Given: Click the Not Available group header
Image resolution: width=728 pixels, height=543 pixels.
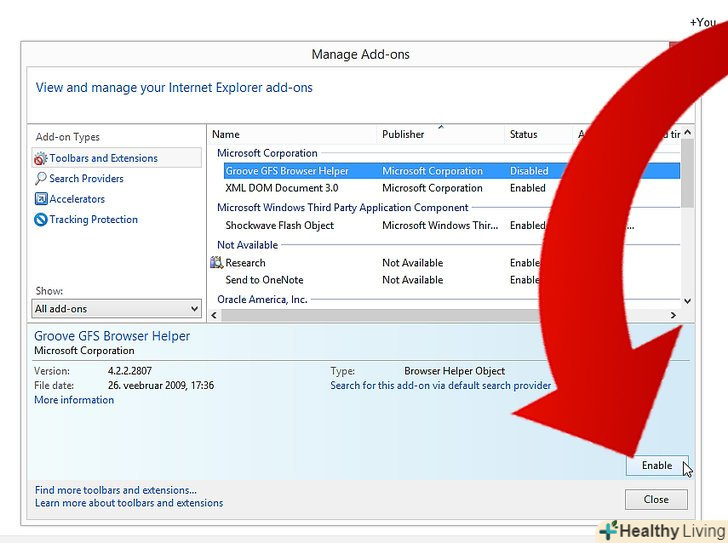Looking at the screenshot, I should coord(247,245).
